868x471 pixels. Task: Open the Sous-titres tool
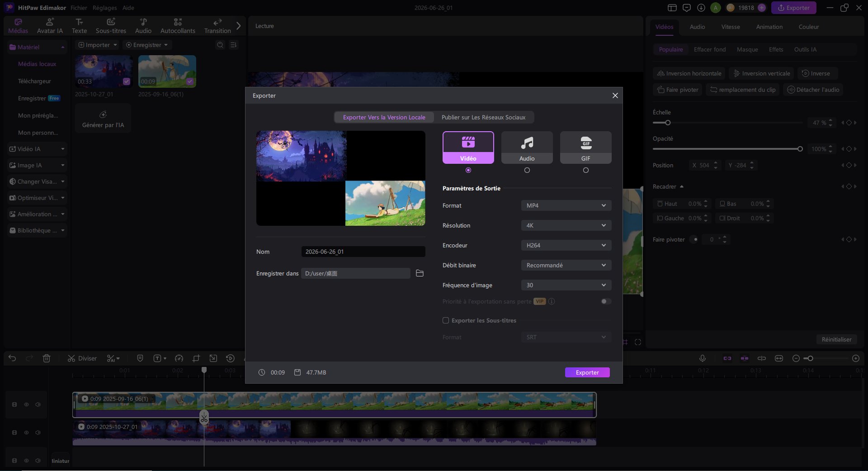(x=111, y=26)
